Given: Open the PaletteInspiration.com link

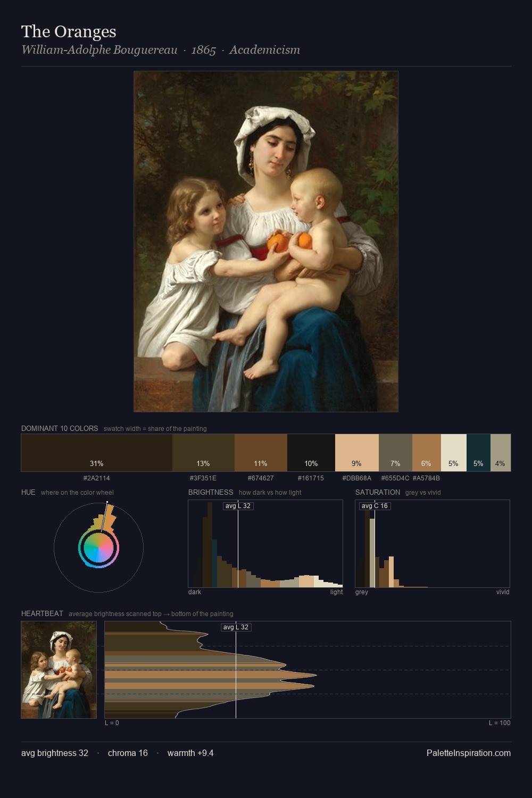Looking at the screenshot, I should tap(469, 753).
